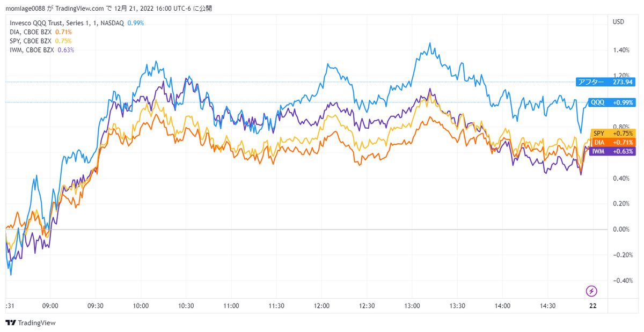The height and width of the screenshot is (332, 644).
Task: Click the 09:00 time axis label
Action: pos(50,306)
